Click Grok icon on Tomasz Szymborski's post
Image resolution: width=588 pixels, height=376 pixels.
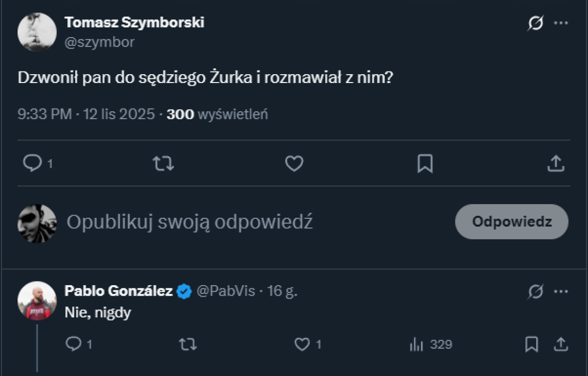tap(535, 23)
